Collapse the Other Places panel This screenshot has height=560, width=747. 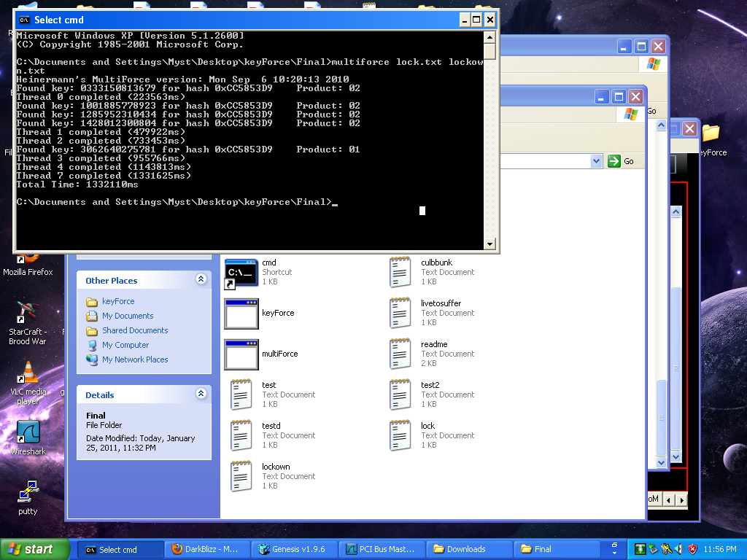[201, 280]
